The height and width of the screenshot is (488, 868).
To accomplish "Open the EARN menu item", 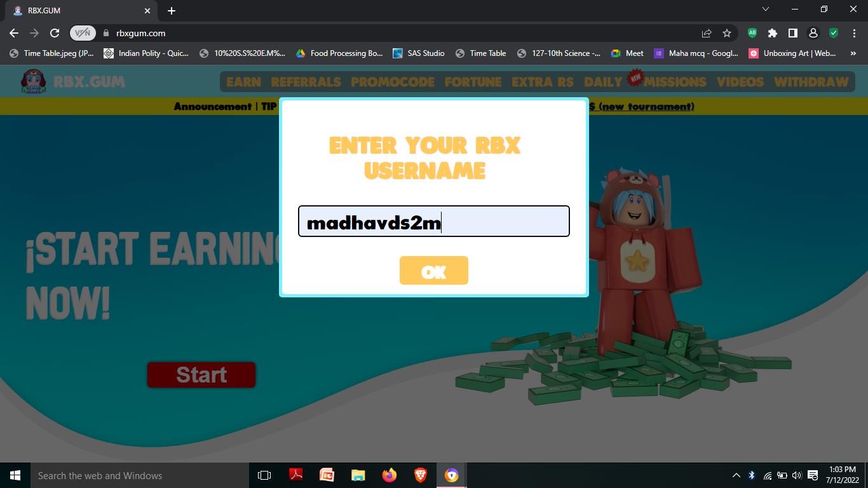I will point(243,82).
